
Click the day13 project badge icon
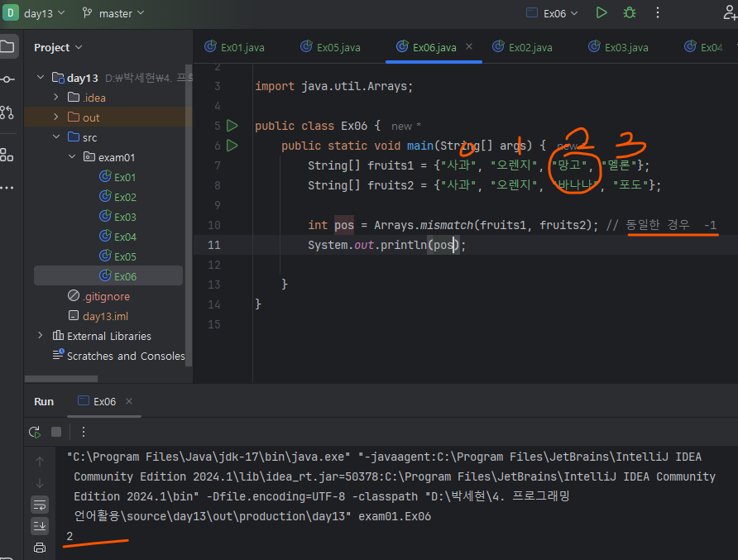pos(11,12)
